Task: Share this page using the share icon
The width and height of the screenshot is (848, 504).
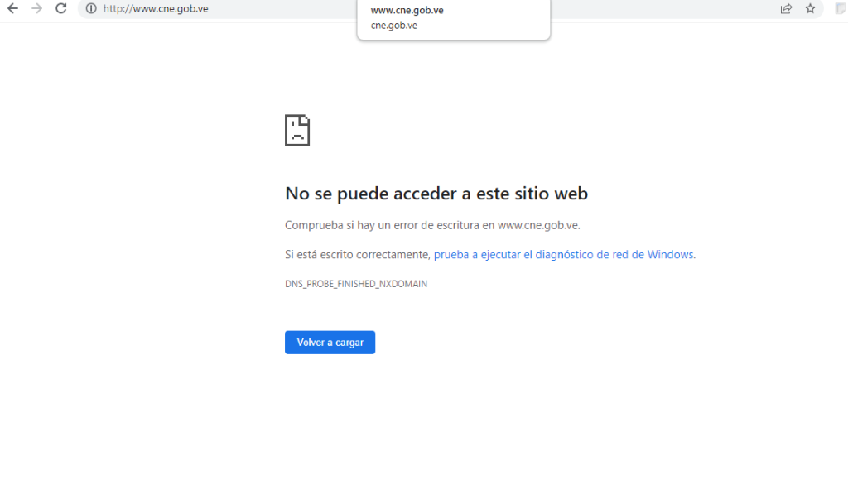Action: click(786, 8)
